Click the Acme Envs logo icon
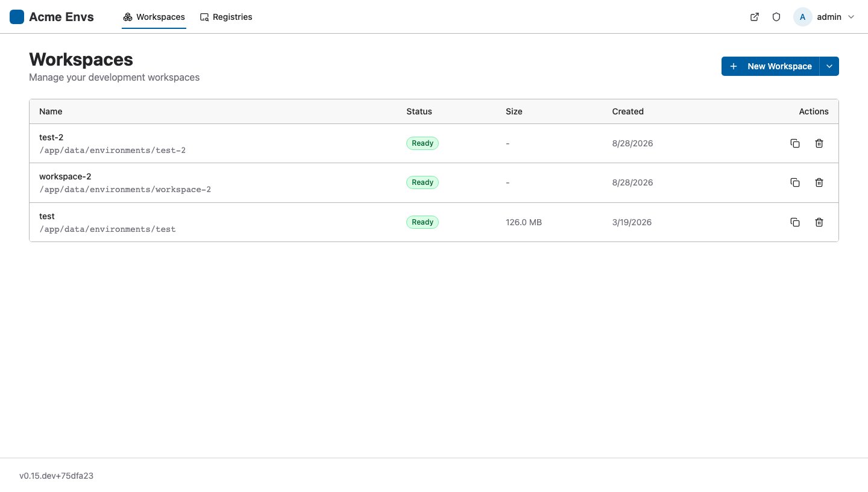This screenshot has width=868, height=492. pos(17,17)
